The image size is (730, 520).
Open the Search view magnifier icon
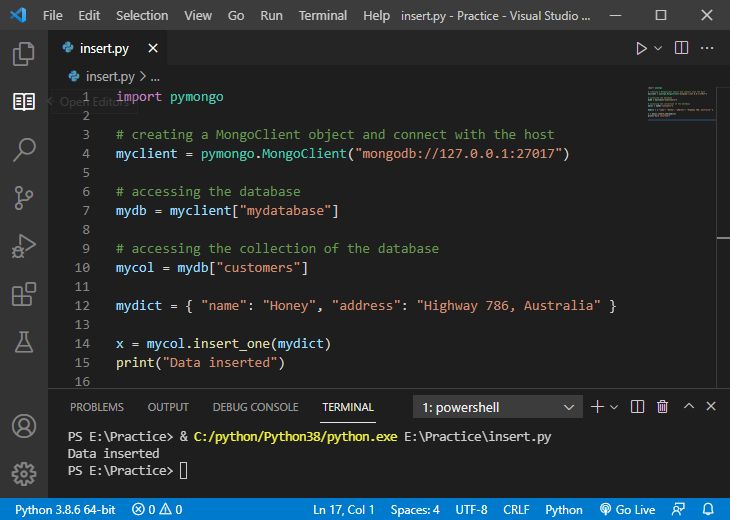[24, 149]
